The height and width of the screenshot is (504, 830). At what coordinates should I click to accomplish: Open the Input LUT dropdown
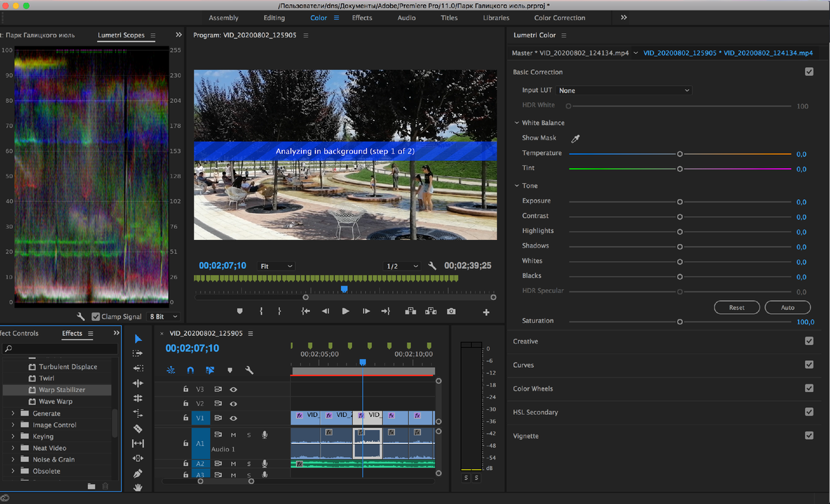coord(624,91)
